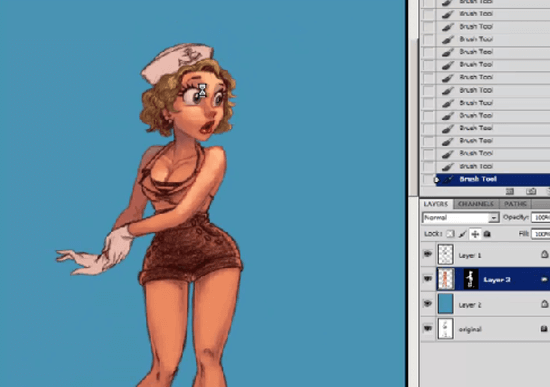Select the highlighted Brush Tool history state
Viewport: 550px width, 387px height.
(x=492, y=179)
